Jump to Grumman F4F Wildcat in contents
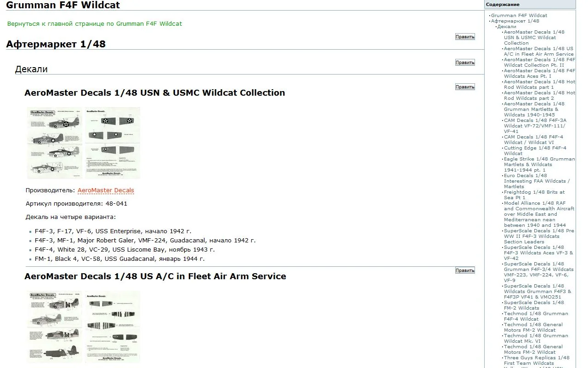Image resolution: width=588 pixels, height=368 pixels. pyautogui.click(x=519, y=16)
